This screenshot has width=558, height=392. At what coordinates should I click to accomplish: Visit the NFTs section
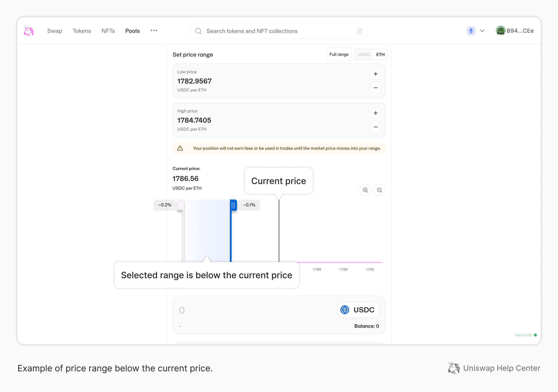(x=108, y=31)
